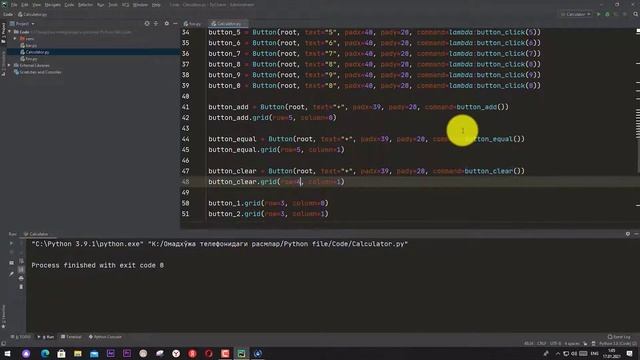Open the Run menu in menu bar
Viewport: 640px width, 360px height.
coord(100,5)
